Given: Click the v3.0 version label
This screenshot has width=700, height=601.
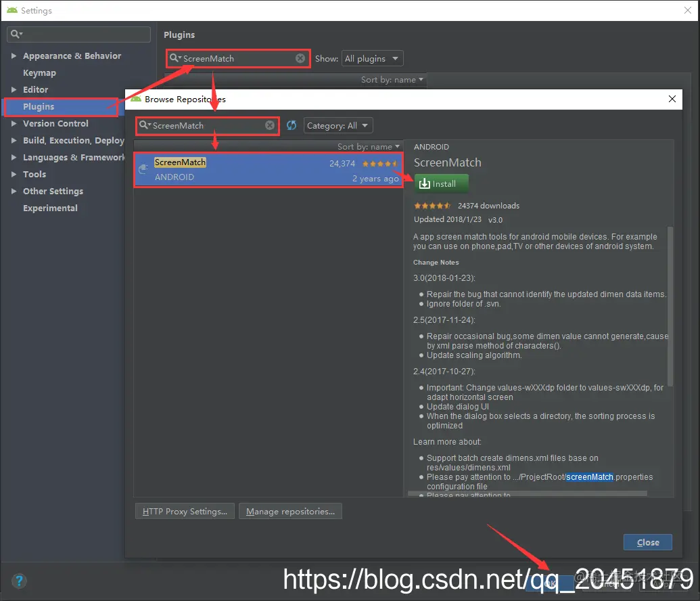Looking at the screenshot, I should (x=495, y=220).
